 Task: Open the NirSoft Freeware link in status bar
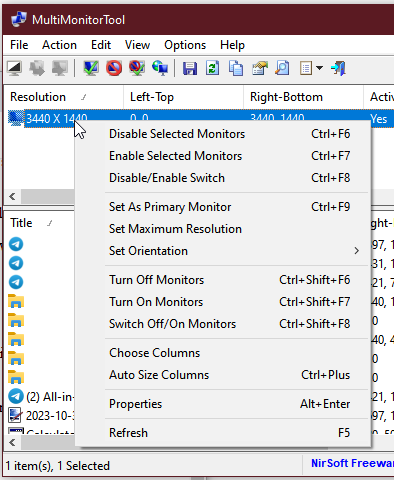coord(352,463)
